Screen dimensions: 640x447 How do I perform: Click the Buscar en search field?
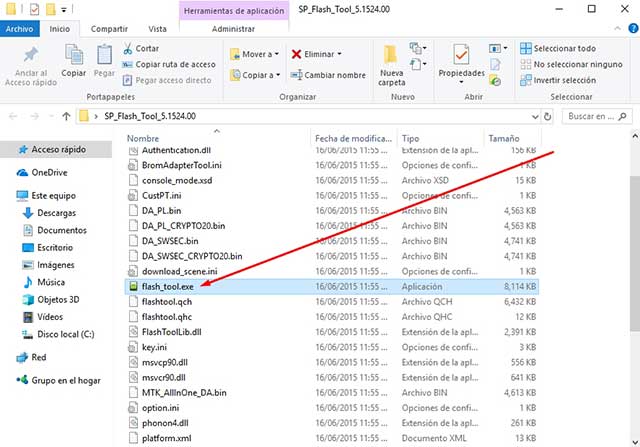[x=597, y=117]
